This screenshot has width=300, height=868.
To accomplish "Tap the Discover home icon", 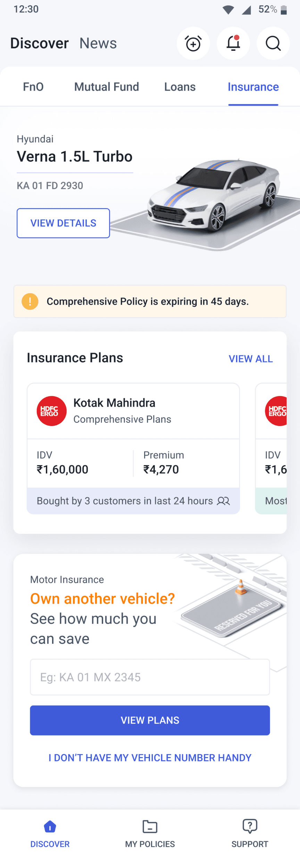I will click(x=50, y=827).
